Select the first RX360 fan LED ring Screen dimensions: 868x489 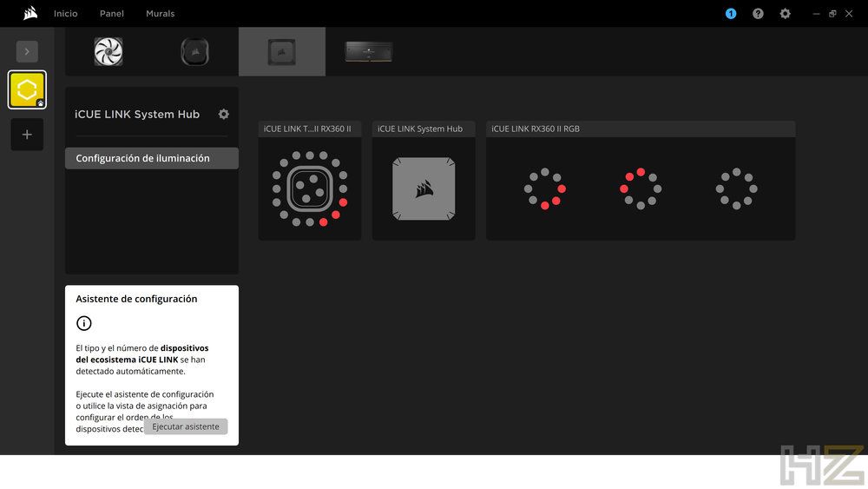(545, 188)
